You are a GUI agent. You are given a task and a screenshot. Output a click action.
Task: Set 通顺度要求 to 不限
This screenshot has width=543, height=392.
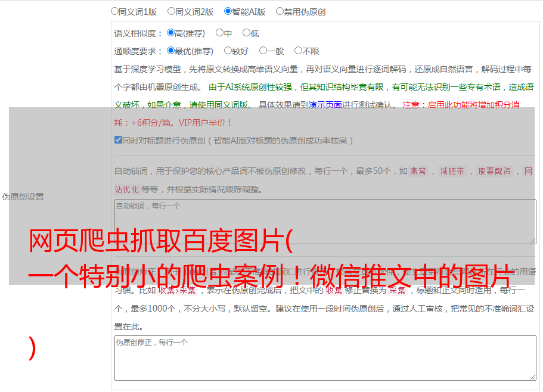point(298,51)
